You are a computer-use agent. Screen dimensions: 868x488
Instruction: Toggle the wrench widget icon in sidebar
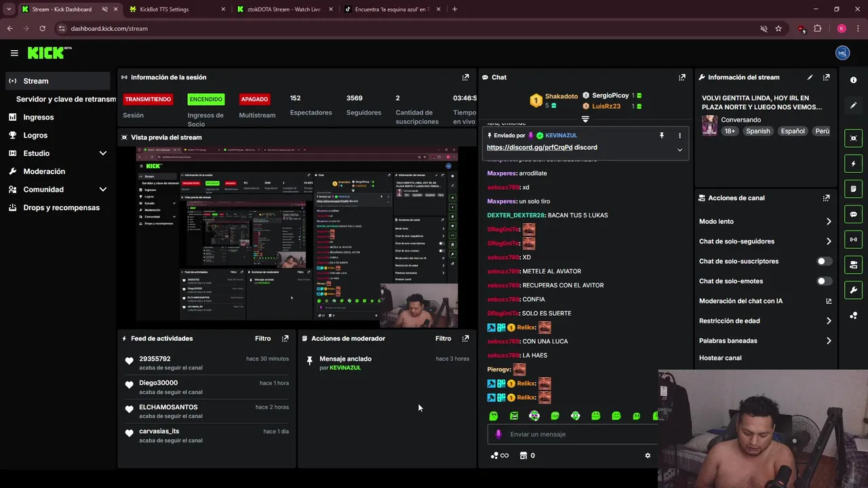click(853, 290)
